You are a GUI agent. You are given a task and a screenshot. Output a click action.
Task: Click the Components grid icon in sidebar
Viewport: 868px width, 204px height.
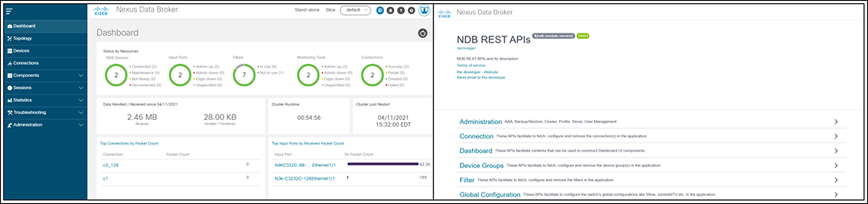click(x=9, y=75)
